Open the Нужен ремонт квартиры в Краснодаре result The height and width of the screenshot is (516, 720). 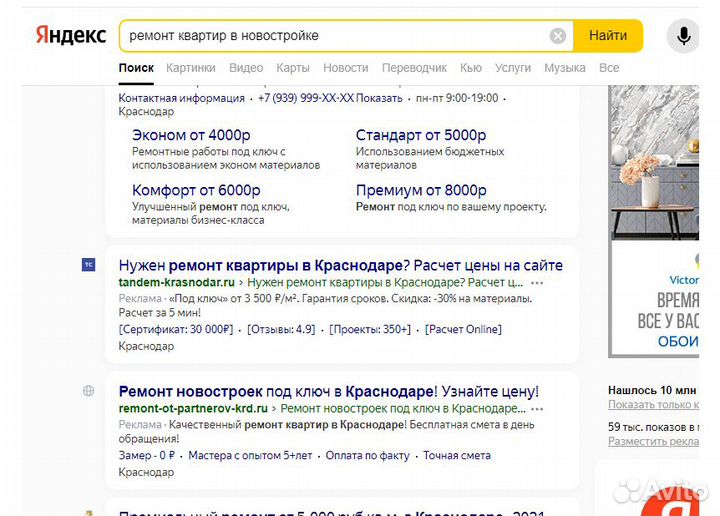coord(340,265)
